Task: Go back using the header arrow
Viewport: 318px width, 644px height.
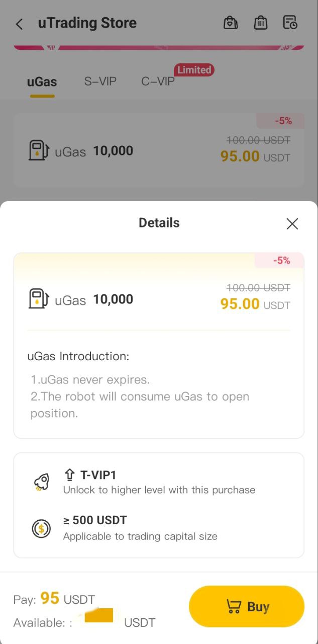Action: [x=20, y=24]
